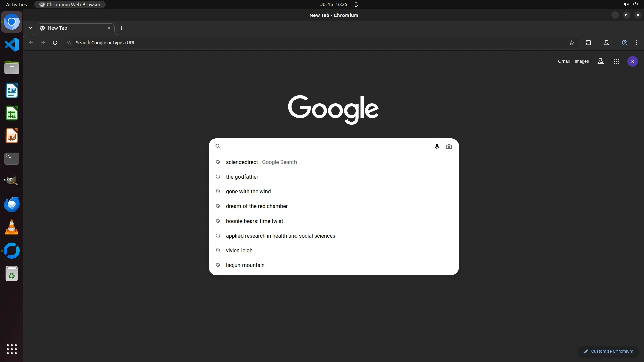
Task: Click the magnifier icon in Google search box
Action: (x=218, y=146)
